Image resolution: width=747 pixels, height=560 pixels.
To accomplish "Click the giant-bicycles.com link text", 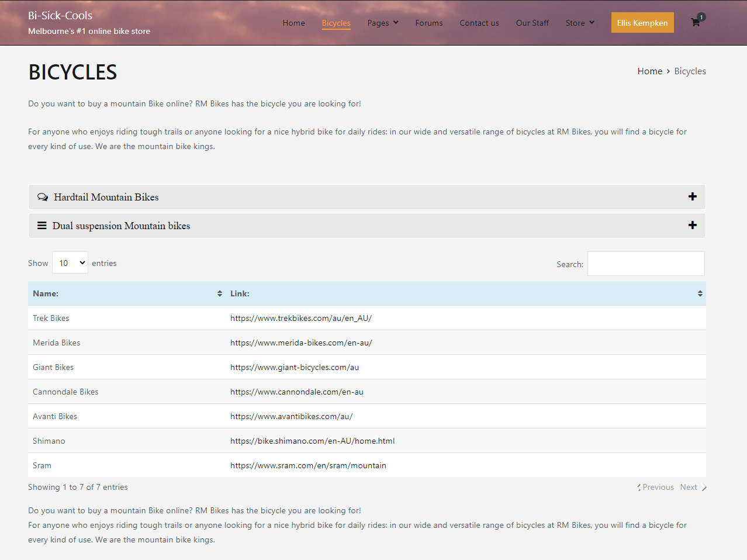I will (295, 367).
